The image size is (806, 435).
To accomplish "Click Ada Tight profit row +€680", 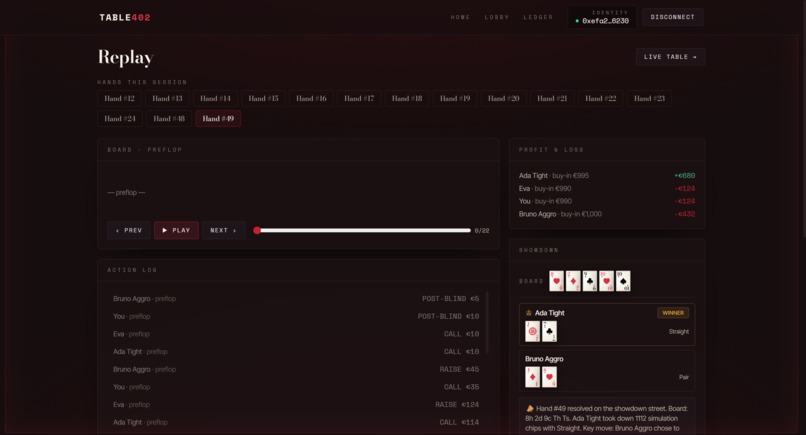I will 607,176.
